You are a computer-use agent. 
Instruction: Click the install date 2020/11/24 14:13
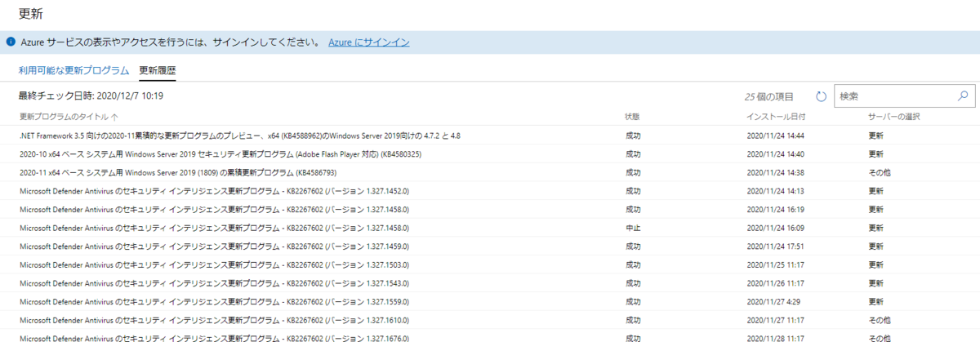click(776, 191)
